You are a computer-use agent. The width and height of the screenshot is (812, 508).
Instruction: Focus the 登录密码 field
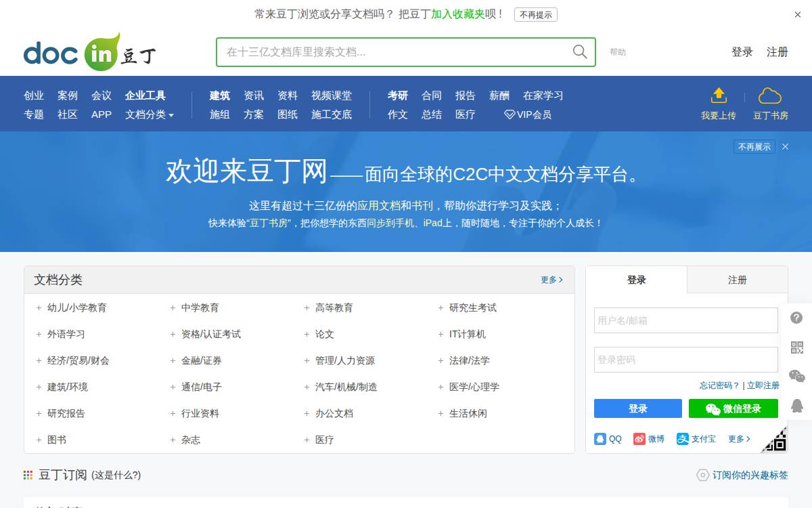[686, 360]
